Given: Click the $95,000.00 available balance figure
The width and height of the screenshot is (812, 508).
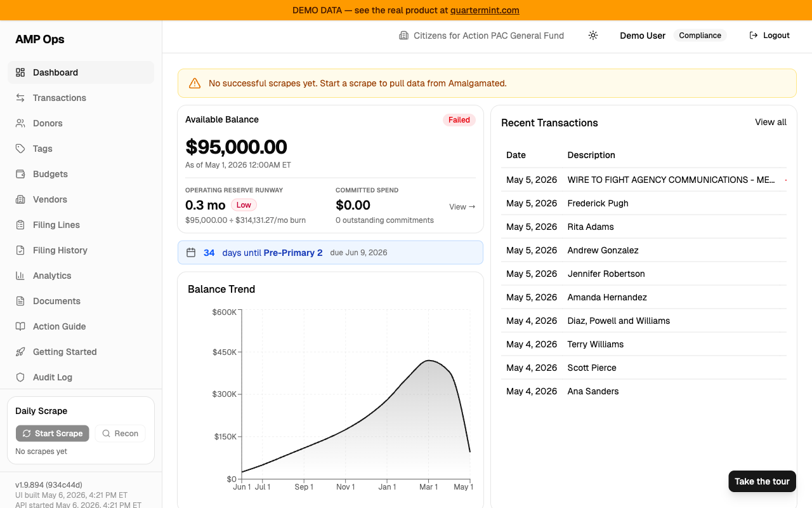Looking at the screenshot, I should pyautogui.click(x=236, y=147).
